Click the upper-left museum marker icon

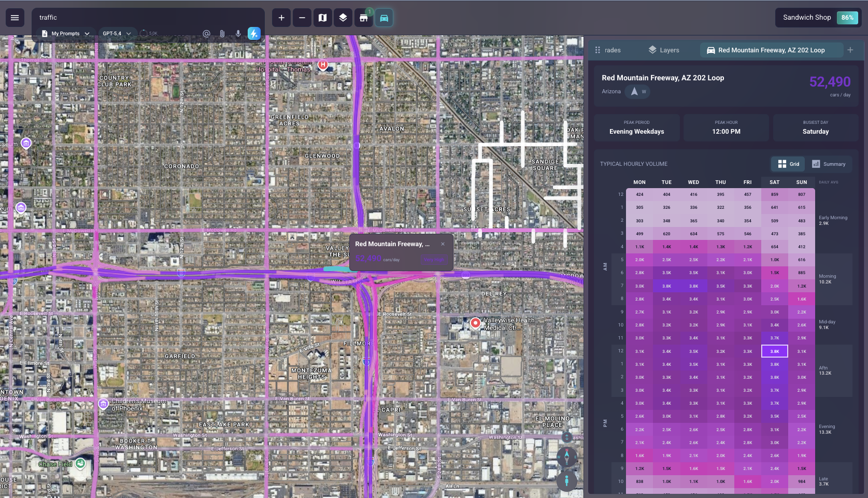(x=26, y=143)
